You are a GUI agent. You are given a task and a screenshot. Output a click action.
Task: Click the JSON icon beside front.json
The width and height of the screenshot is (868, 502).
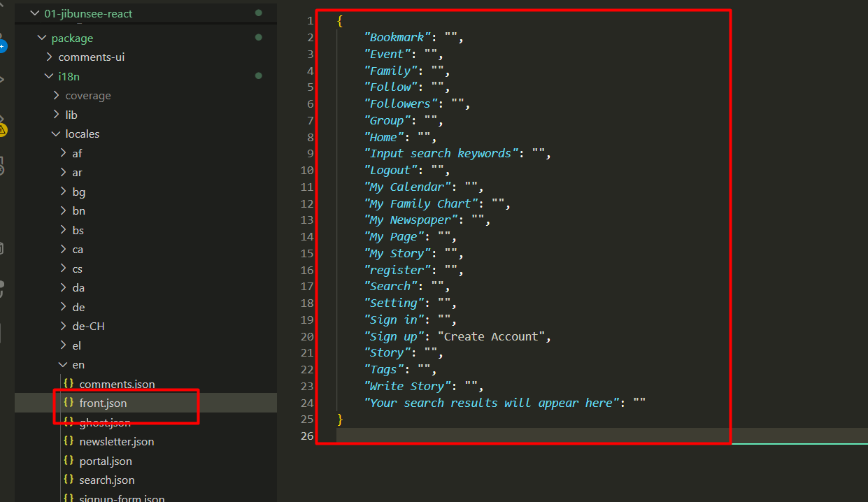pos(68,403)
